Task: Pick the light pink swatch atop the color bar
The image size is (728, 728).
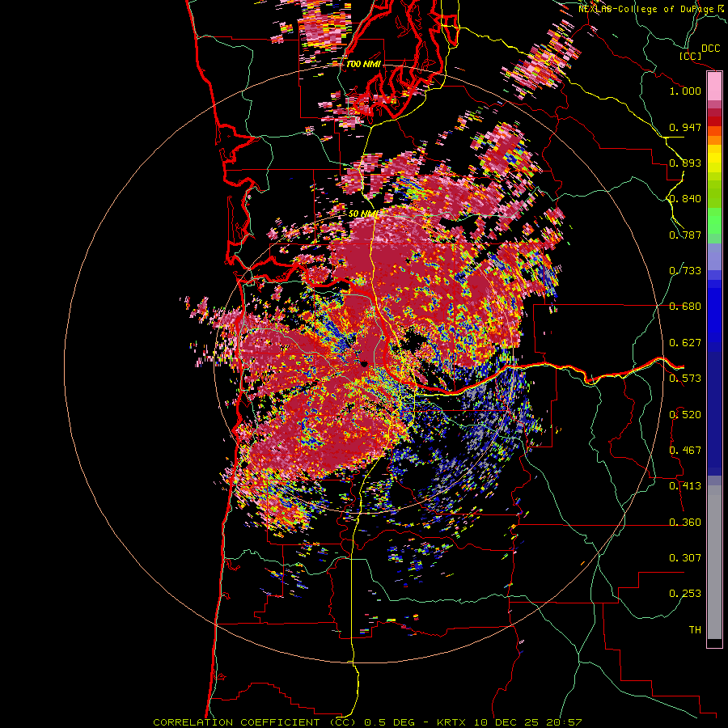Action: coord(714,87)
